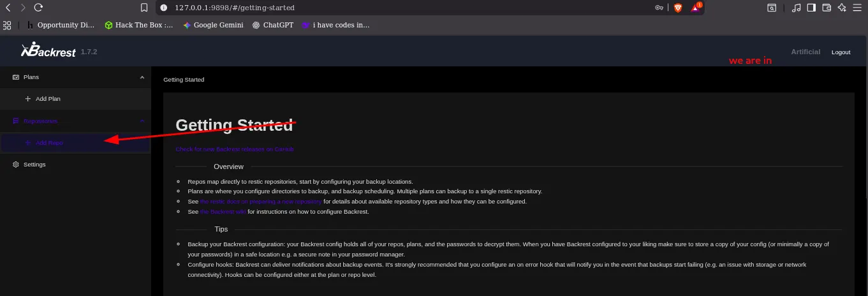Bookmark this page with the bookmark icon
The image size is (868, 296).
[144, 8]
